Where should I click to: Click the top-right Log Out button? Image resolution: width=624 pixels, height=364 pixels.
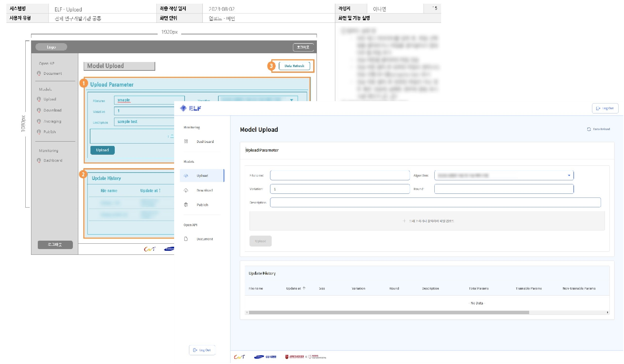click(605, 108)
